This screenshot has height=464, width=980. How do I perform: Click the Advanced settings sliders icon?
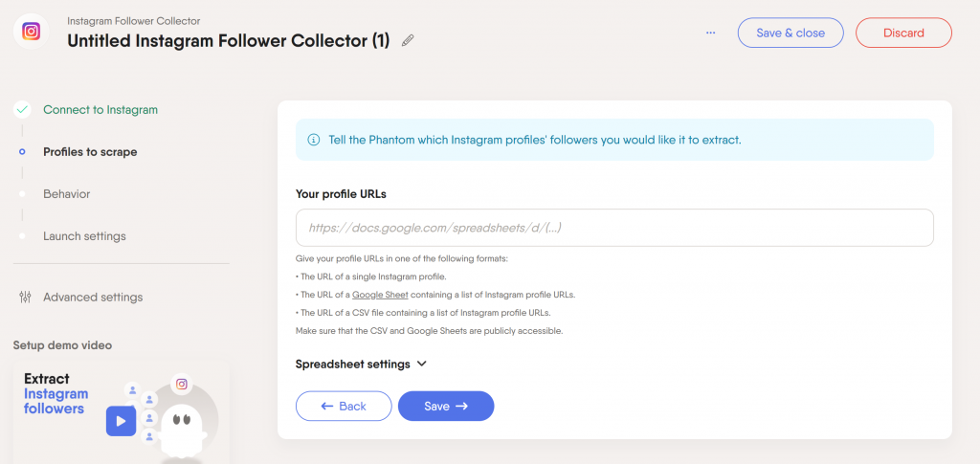26,298
